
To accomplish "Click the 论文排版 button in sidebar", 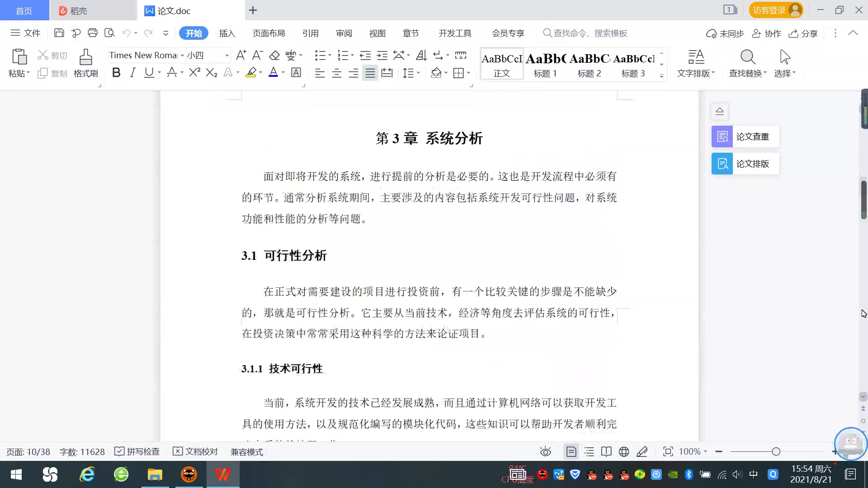I will (x=745, y=164).
